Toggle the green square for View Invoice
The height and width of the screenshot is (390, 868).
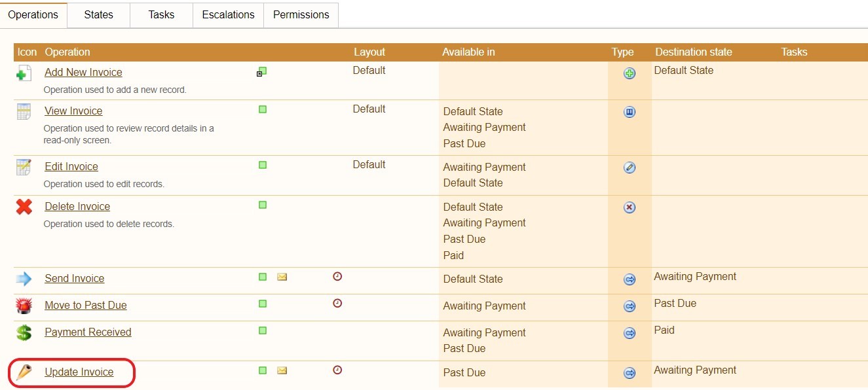263,109
